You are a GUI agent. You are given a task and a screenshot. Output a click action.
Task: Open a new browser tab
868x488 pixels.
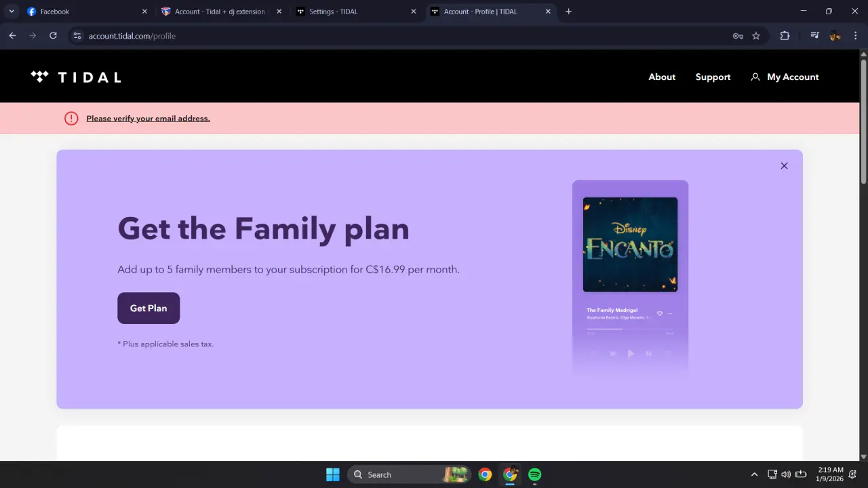[x=568, y=12]
